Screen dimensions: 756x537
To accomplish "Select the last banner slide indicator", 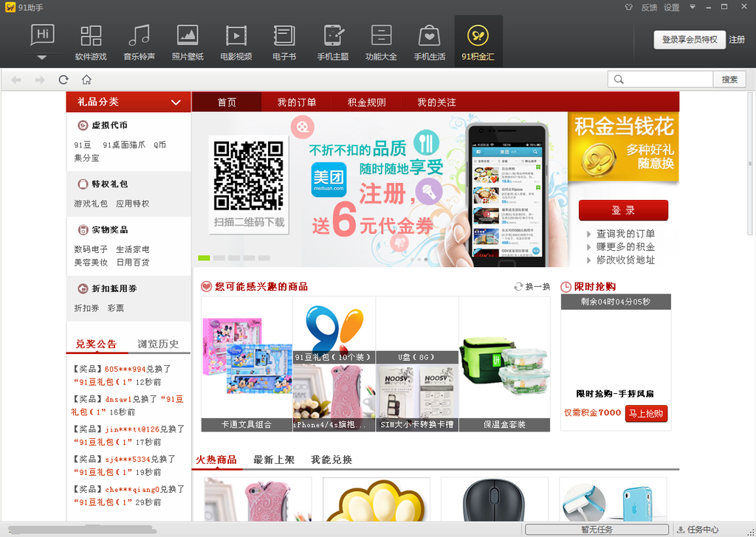I will coord(264,258).
